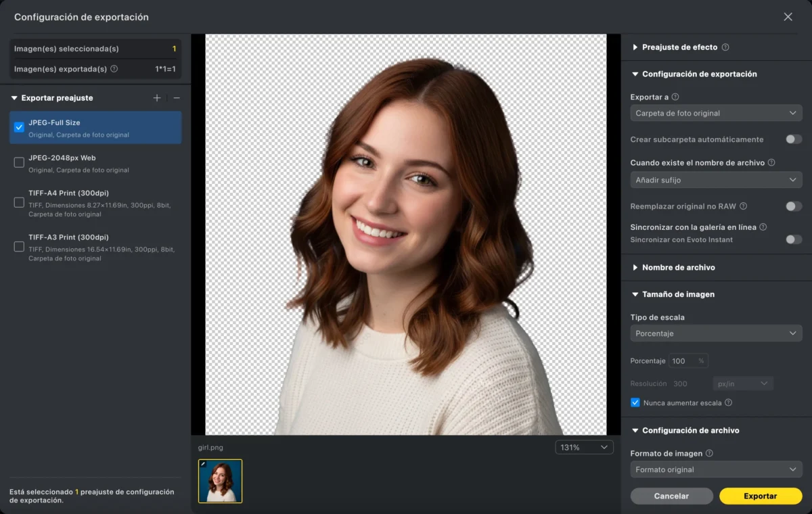Click the plus icon to add export preset

(x=157, y=98)
